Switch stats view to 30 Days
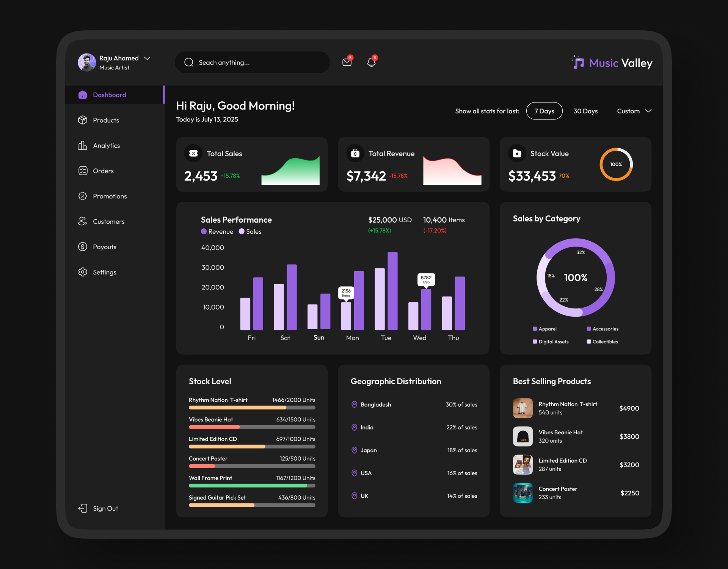 (x=585, y=111)
